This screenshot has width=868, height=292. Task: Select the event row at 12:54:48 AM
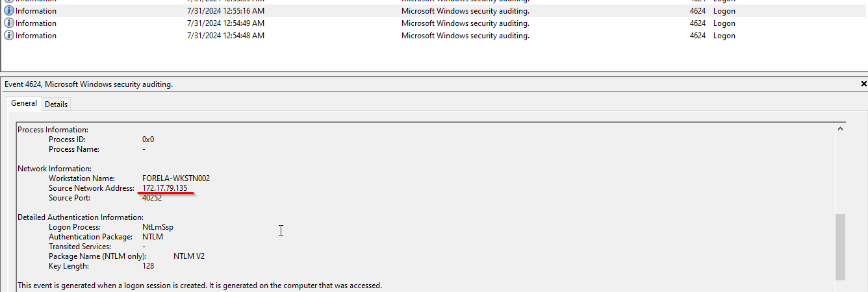click(x=434, y=36)
